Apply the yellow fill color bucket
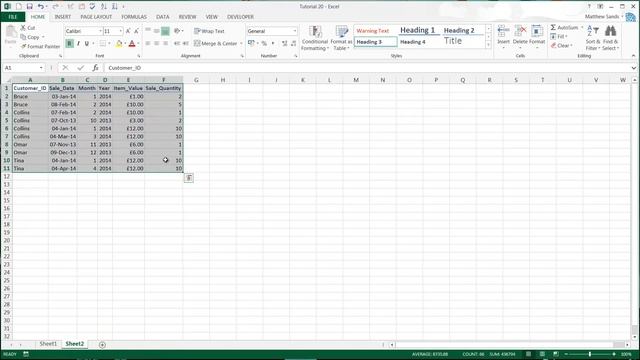 click(x=119, y=43)
